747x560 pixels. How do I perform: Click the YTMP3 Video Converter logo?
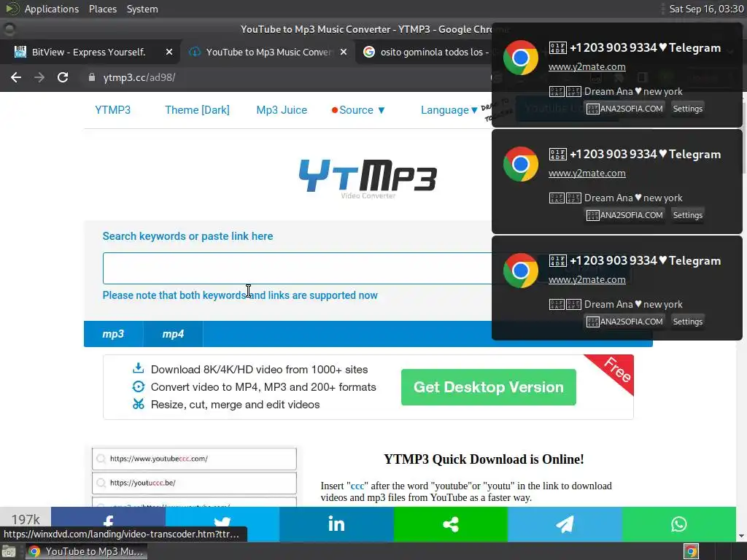coord(368,179)
